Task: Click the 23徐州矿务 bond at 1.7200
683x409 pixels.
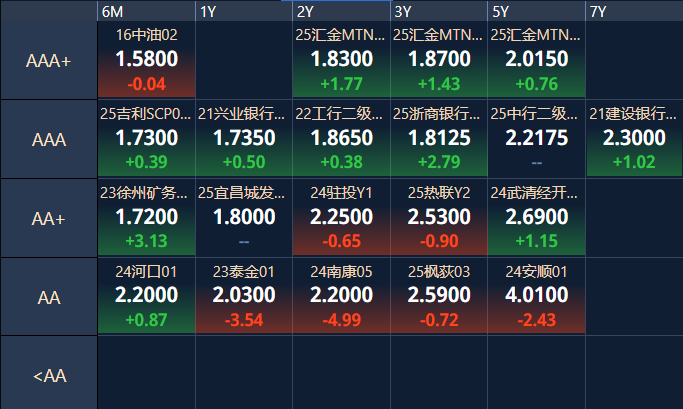Action: pos(146,217)
